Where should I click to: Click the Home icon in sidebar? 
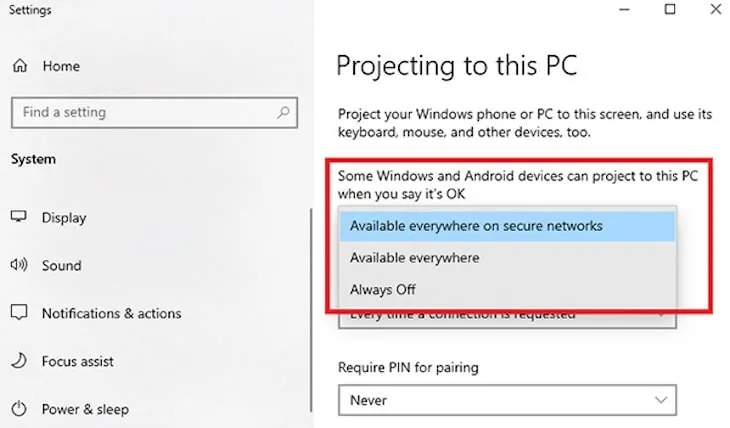[20, 66]
